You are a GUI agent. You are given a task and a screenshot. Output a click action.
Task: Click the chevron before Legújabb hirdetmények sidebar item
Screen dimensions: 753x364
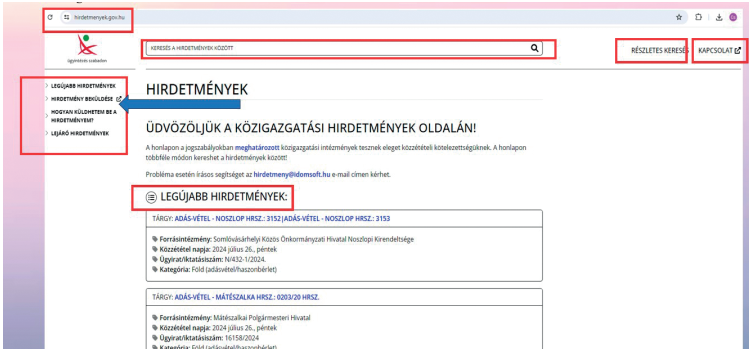point(47,85)
